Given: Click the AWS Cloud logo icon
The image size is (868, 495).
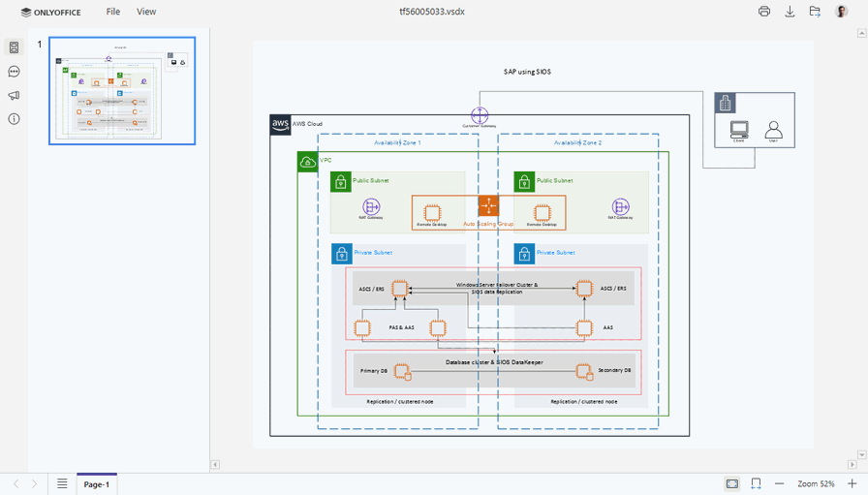Looking at the screenshot, I should pyautogui.click(x=280, y=125).
